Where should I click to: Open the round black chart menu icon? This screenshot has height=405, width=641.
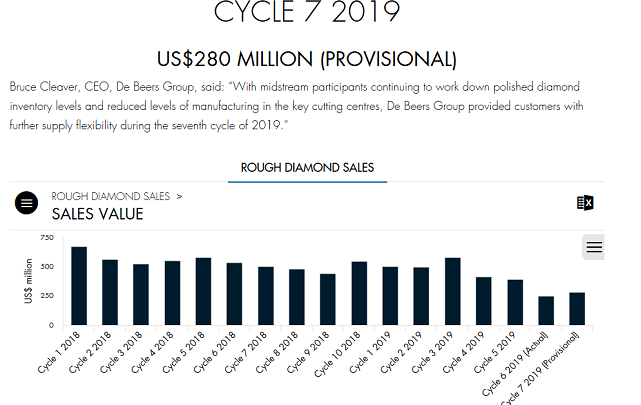coord(27,203)
